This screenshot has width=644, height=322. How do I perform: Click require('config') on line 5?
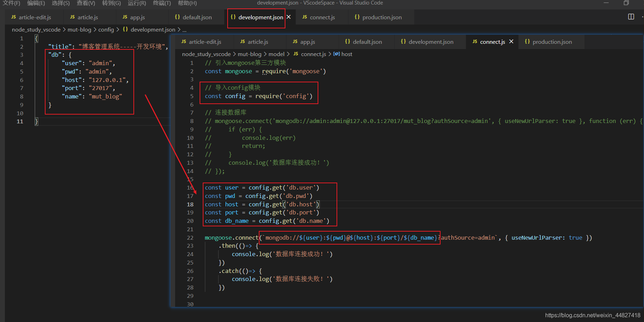[284, 96]
